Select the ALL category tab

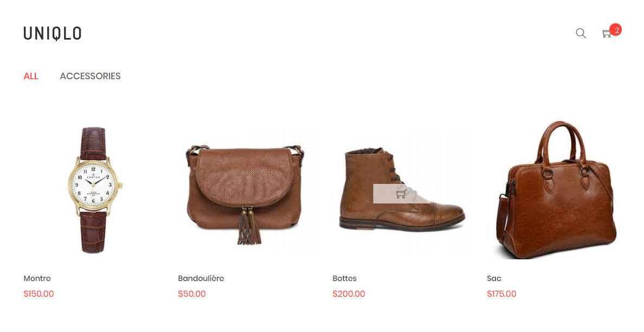(31, 76)
